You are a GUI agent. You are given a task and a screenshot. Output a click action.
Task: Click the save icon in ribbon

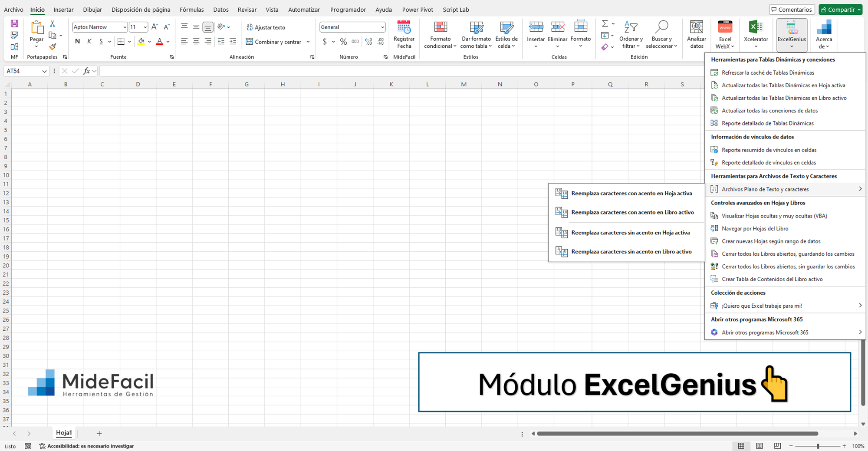14,24
